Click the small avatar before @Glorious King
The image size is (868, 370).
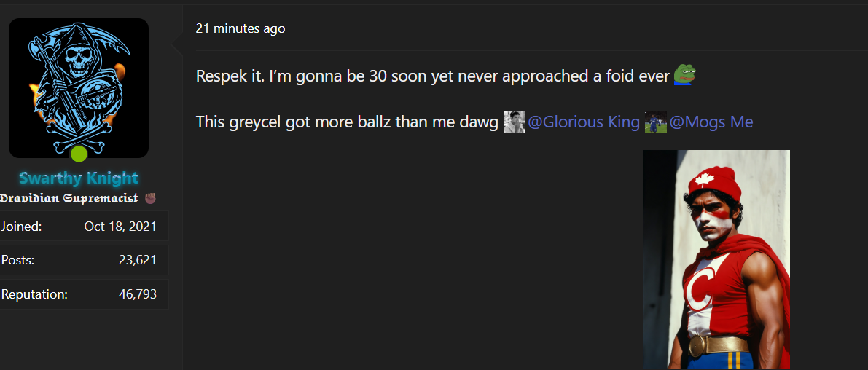(x=515, y=122)
